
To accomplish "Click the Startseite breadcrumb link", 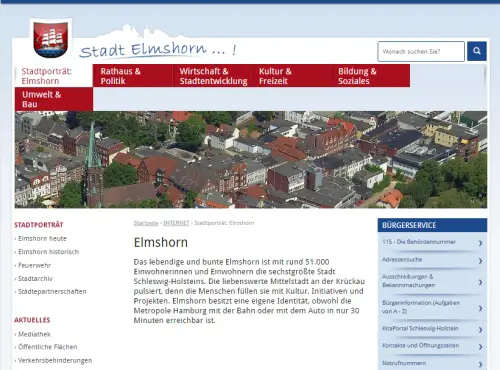I will pos(146,223).
